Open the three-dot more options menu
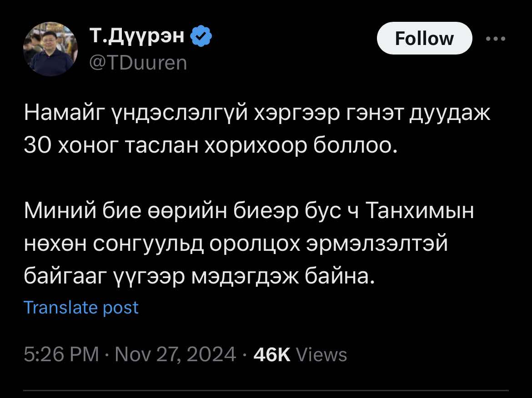 pyautogui.click(x=495, y=39)
